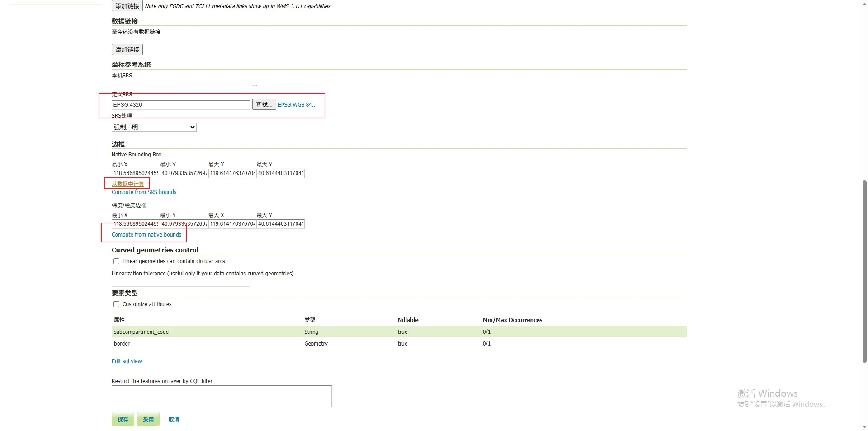Click the 添加链接 button under 数据链接
Image resolution: width=868 pixels, height=431 pixels.
127,50
